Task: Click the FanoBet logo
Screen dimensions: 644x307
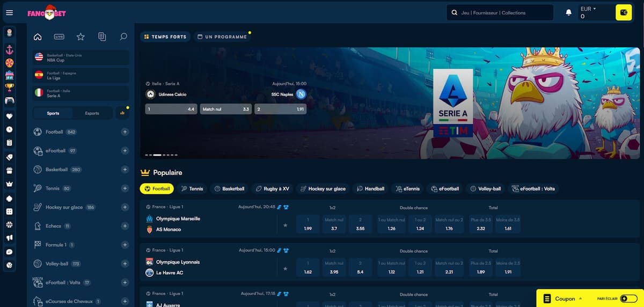Action: (x=47, y=12)
